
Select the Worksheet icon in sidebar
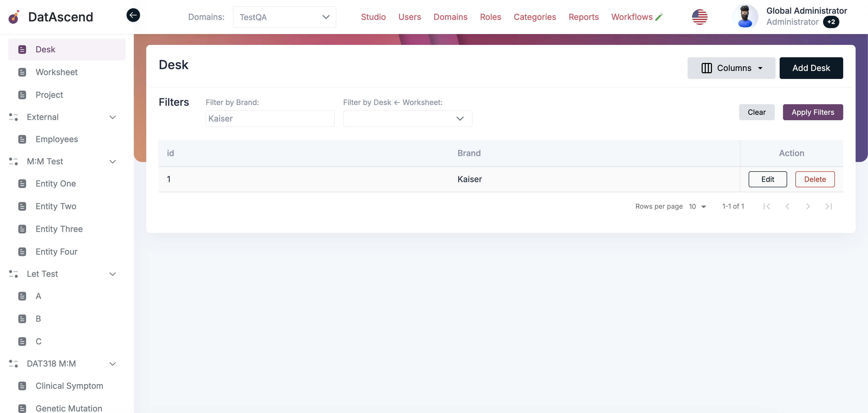22,72
